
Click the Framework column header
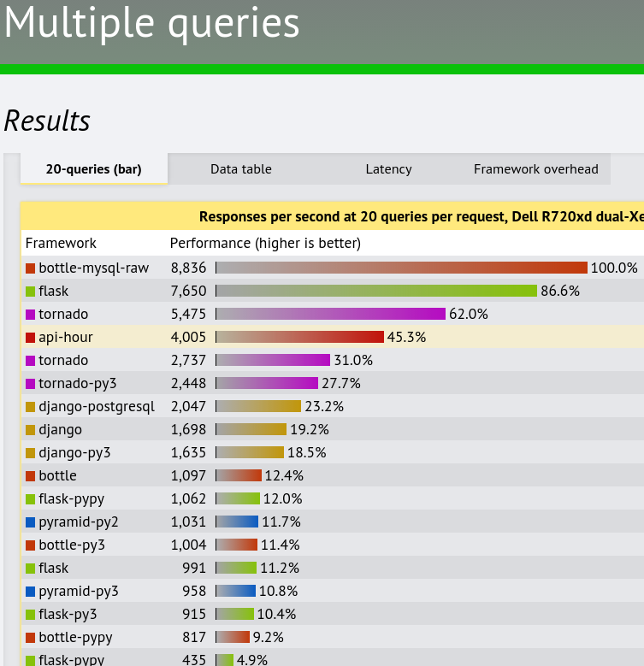[61, 243]
